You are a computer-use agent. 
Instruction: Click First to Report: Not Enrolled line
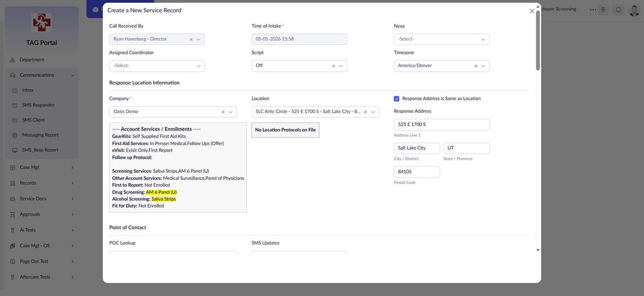[141, 185]
